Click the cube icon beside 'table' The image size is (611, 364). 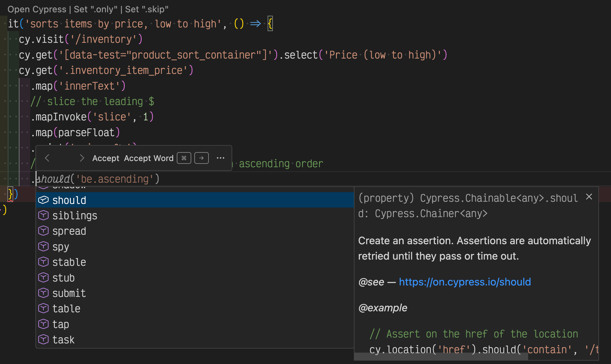click(x=43, y=309)
